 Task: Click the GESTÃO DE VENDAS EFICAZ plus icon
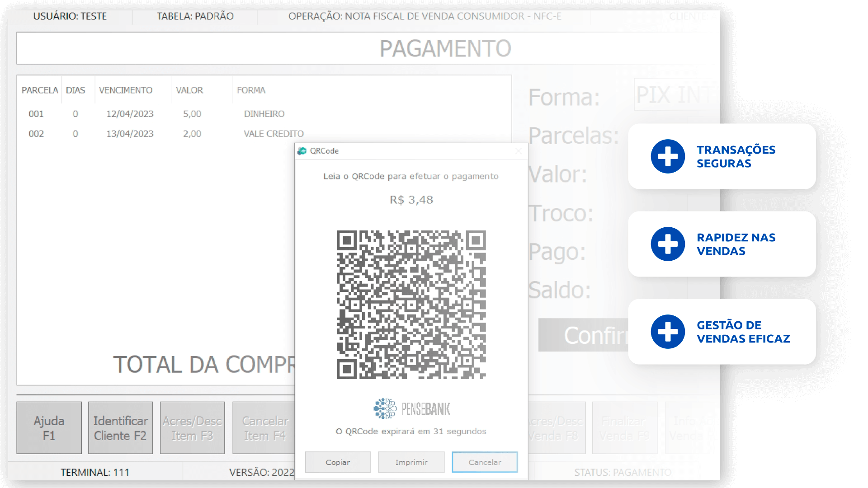(x=667, y=332)
